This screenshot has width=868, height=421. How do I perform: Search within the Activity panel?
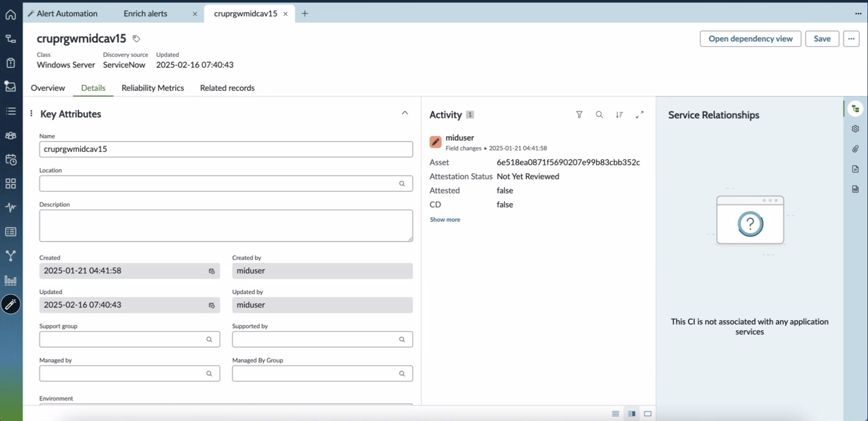click(599, 115)
